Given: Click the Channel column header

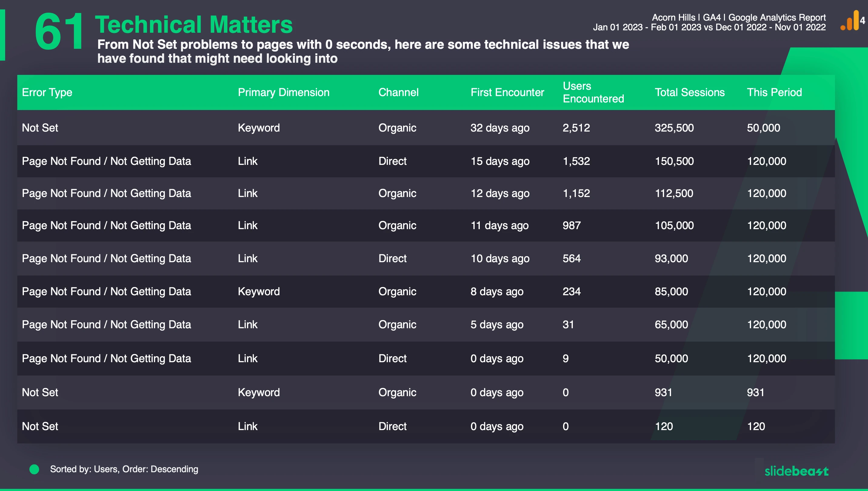Looking at the screenshot, I should (398, 92).
